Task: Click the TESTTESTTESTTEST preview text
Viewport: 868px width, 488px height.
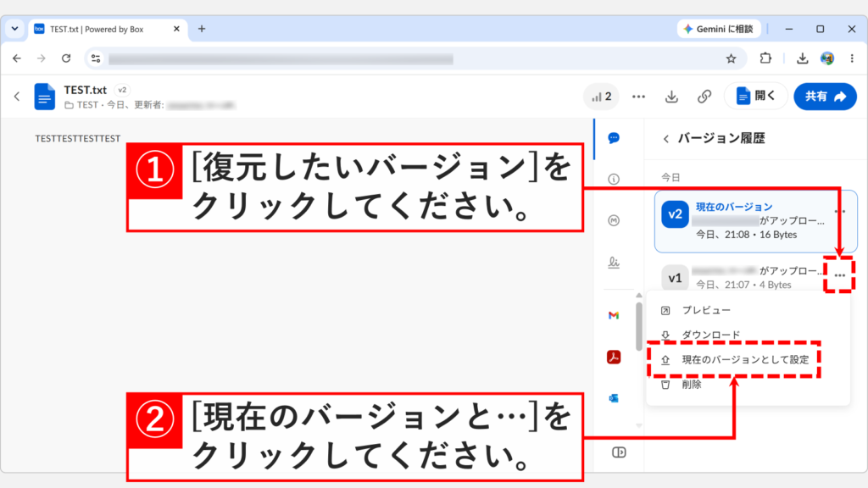Action: [77, 138]
